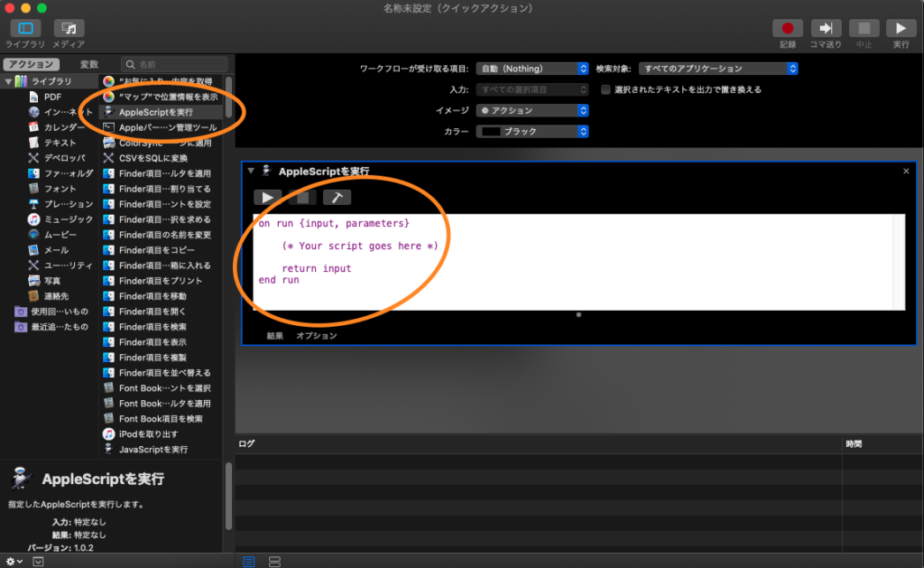Open the 入力 すべての選択項目 dropdown
The width and height of the screenshot is (924, 568).
pos(532,89)
